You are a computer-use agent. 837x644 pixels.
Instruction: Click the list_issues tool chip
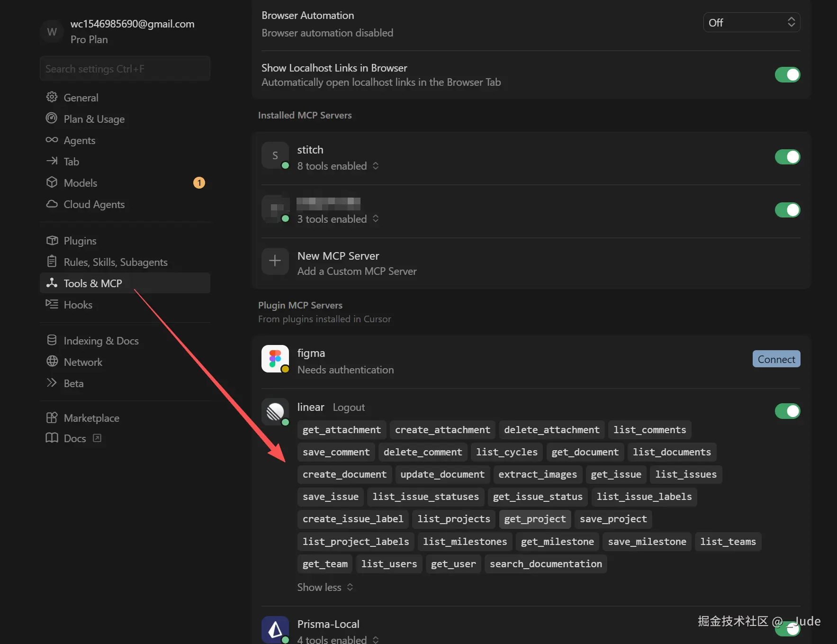pos(686,474)
